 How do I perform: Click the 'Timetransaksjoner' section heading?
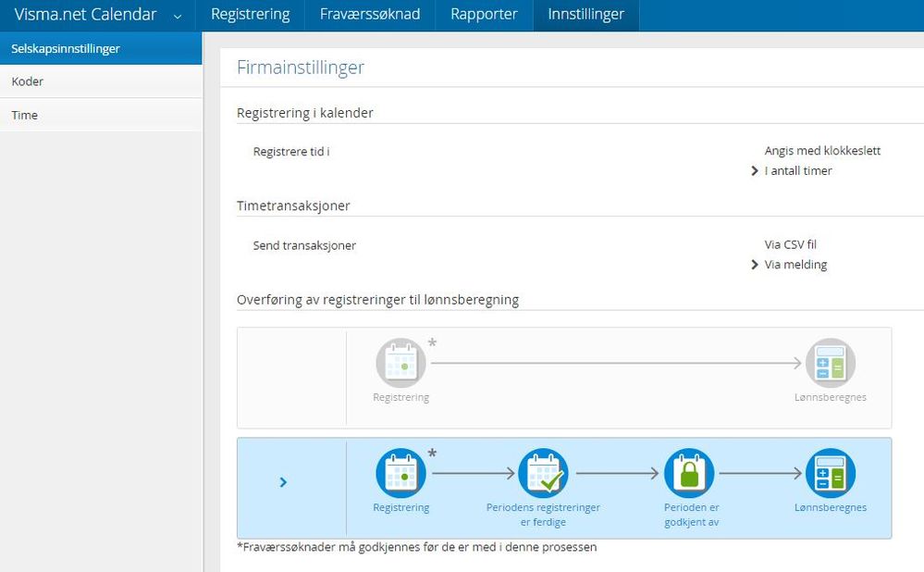293,205
